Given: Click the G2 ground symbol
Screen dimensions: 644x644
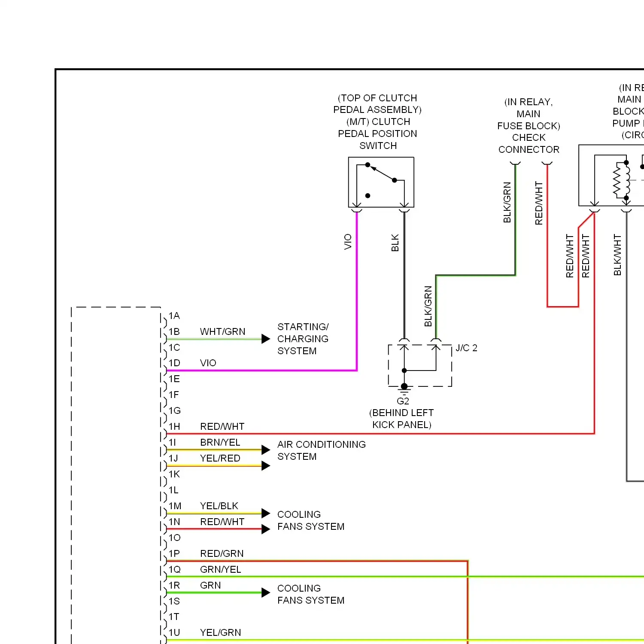Looking at the screenshot, I should (404, 389).
